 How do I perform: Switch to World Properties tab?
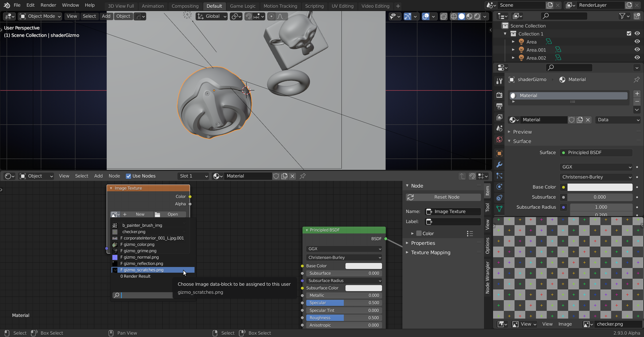[x=499, y=140]
